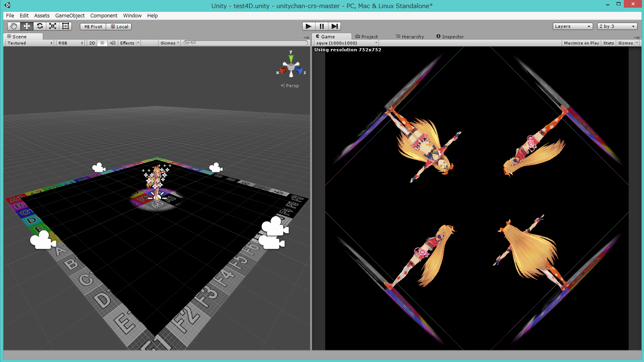The height and width of the screenshot is (362, 644).
Task: Select the Hand (view pan) tool
Action: [x=14, y=26]
